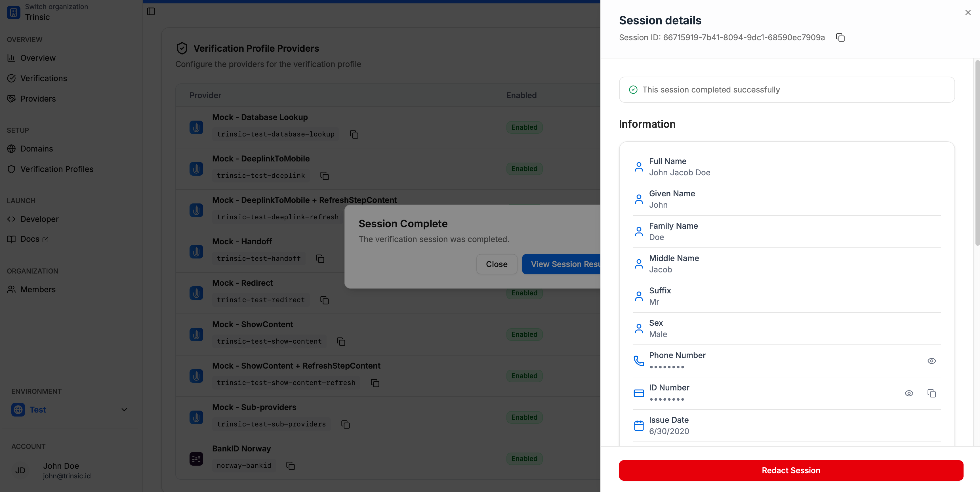Screen dimensions: 980x492
Task: Open Verification Profiles page
Action: (x=57, y=169)
